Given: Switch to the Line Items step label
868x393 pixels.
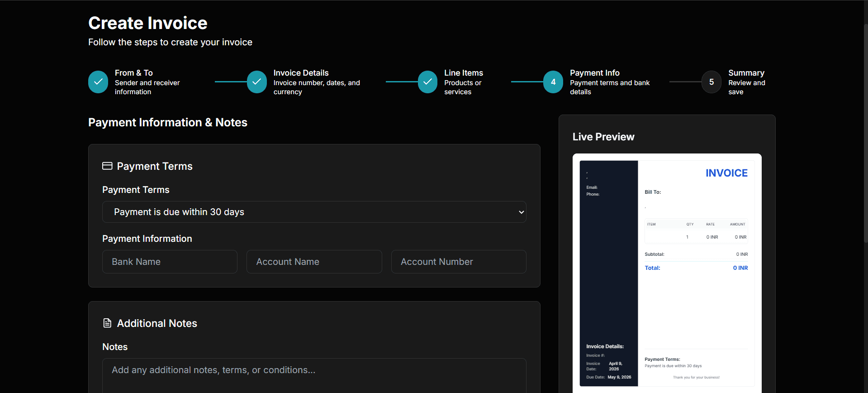Looking at the screenshot, I should coord(463,73).
